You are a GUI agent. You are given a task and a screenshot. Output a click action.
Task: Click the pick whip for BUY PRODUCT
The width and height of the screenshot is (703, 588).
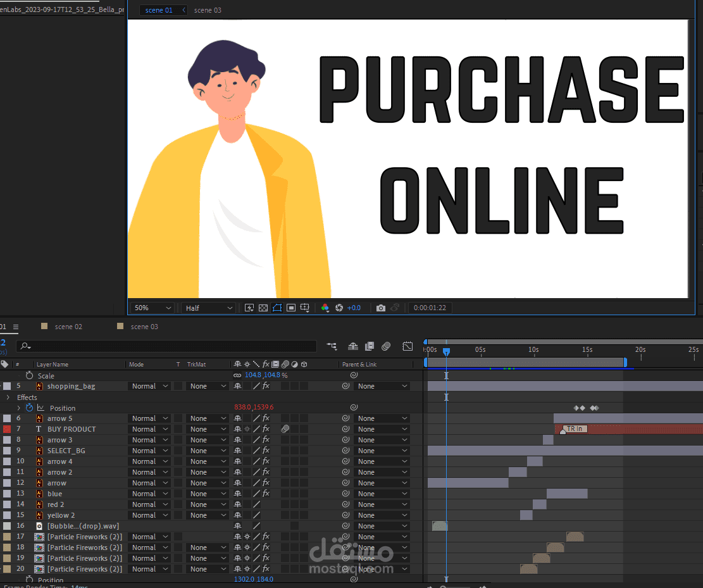tap(345, 428)
